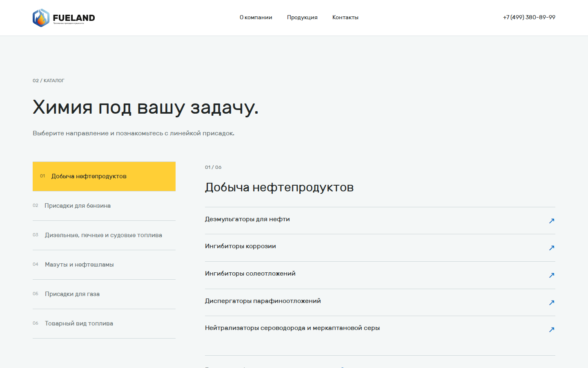Viewport: 588px width, 368px height.
Task: Click arrow icon beside Диспергаторы парафиноотложений
Action: (x=552, y=303)
